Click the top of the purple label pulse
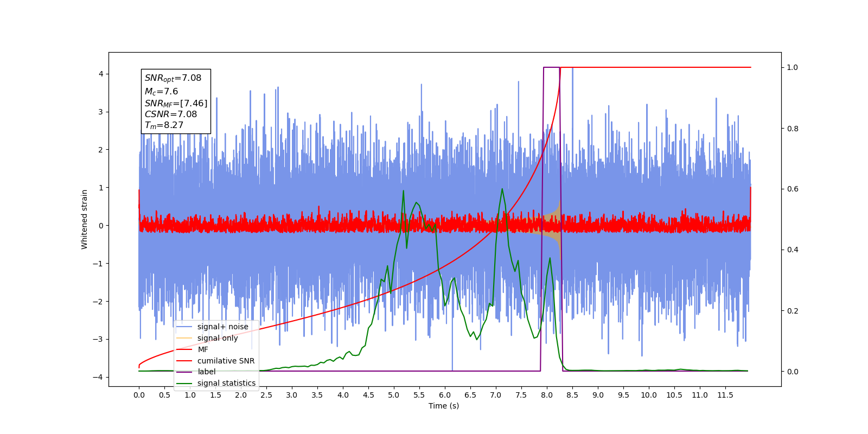868x434 pixels. (552, 68)
